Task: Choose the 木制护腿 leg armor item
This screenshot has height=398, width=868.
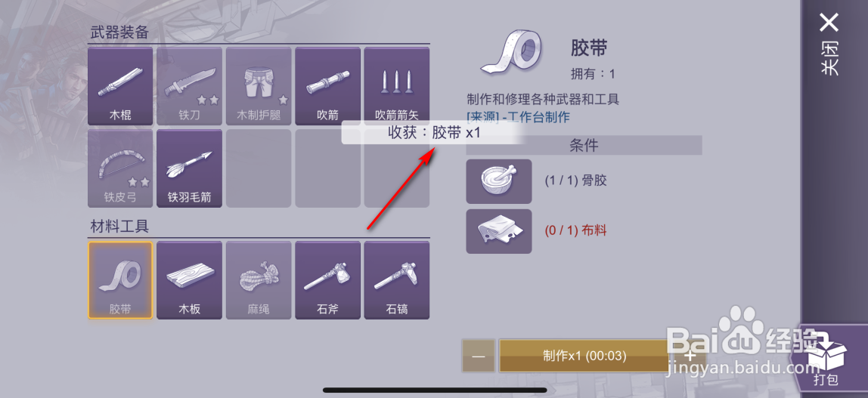Action: (259, 85)
